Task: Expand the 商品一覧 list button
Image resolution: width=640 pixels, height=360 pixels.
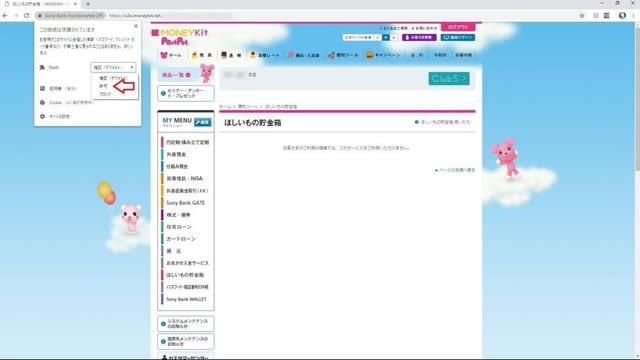Action: [x=176, y=75]
